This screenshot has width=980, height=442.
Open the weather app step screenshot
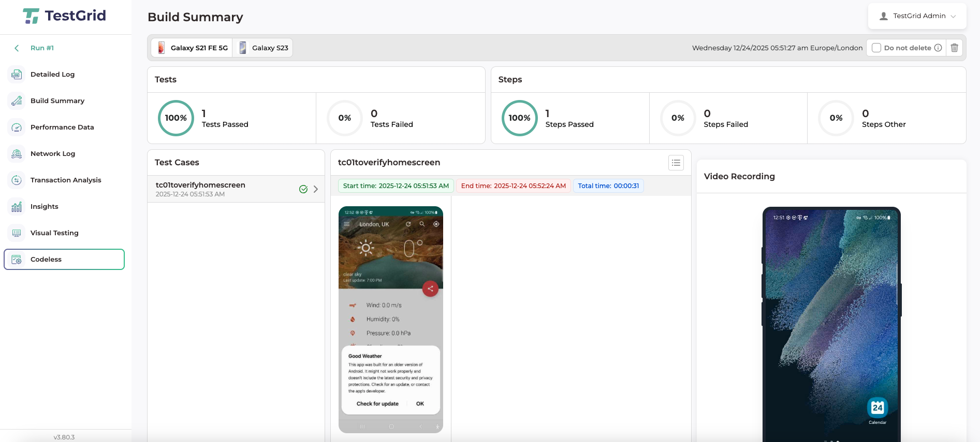390,319
